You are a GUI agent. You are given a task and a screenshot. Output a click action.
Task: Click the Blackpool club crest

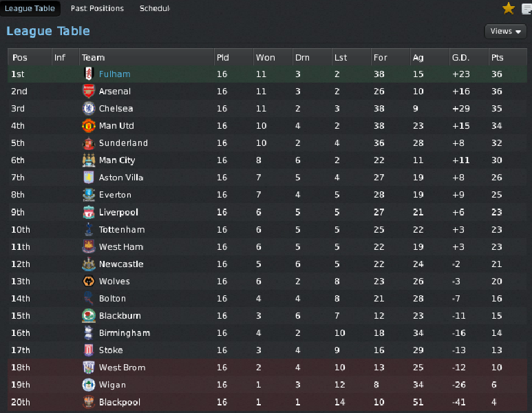pos(87,402)
